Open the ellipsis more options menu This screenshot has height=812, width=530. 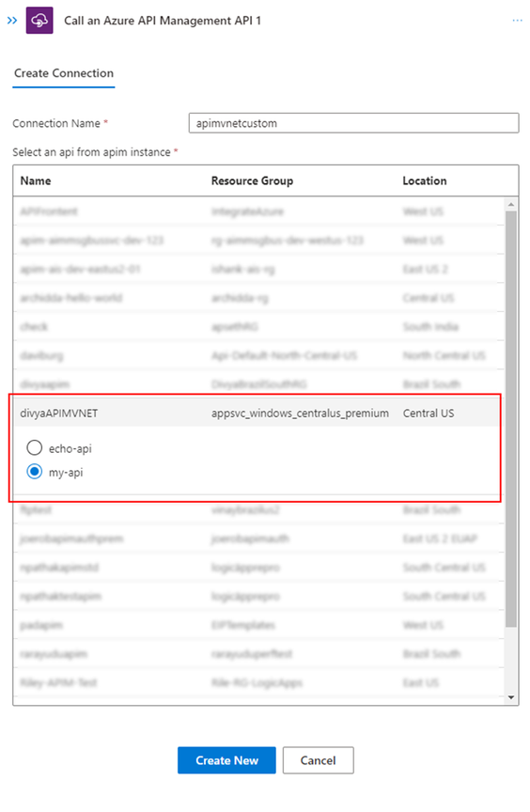[x=517, y=21]
